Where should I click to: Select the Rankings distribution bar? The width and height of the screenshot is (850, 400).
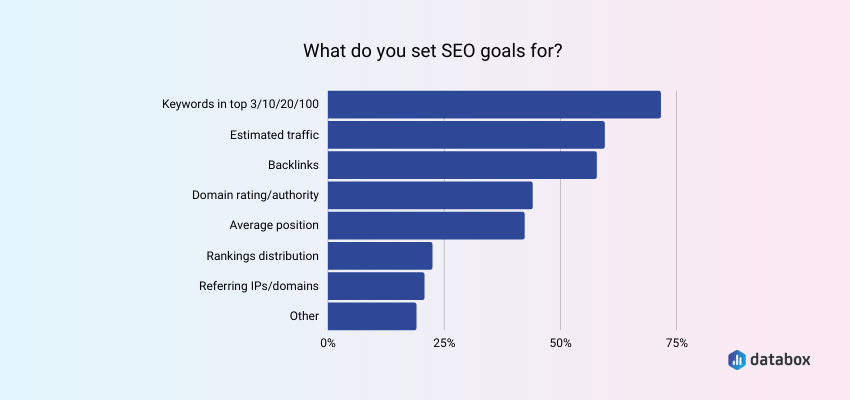380,256
